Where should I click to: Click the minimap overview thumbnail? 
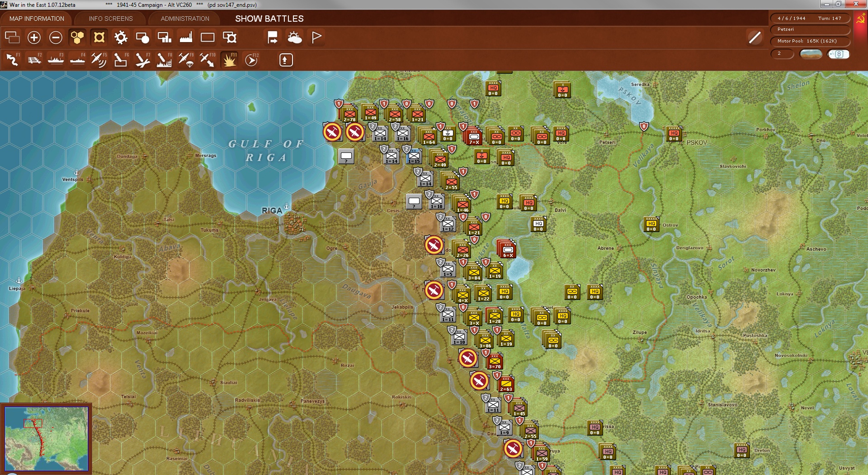pyautogui.click(x=46, y=438)
